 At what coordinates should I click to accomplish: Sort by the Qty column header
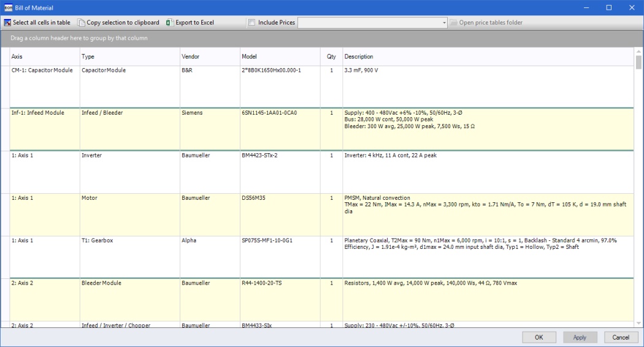point(331,57)
